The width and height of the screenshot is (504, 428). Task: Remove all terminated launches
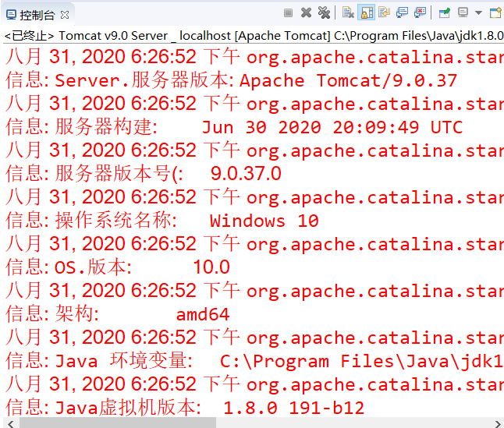(x=324, y=12)
